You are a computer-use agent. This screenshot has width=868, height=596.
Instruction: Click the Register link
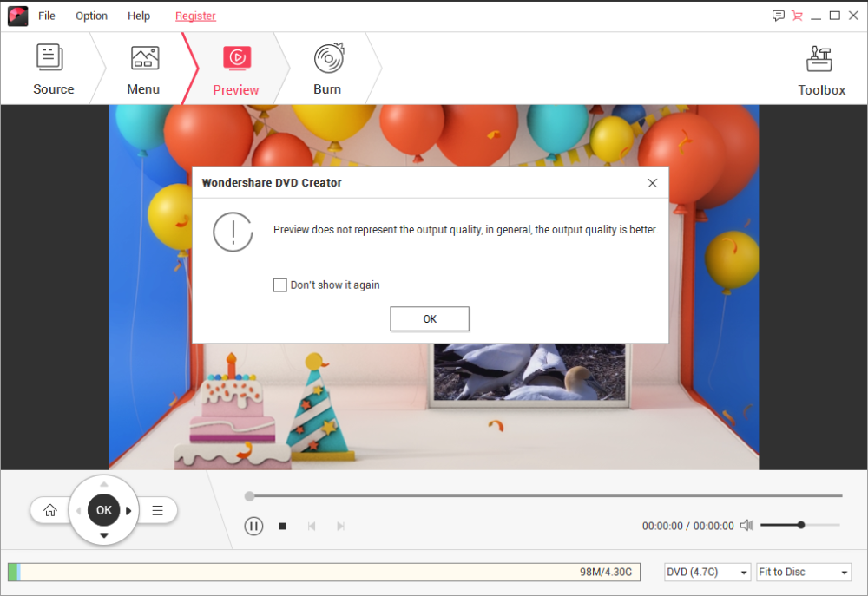195,16
